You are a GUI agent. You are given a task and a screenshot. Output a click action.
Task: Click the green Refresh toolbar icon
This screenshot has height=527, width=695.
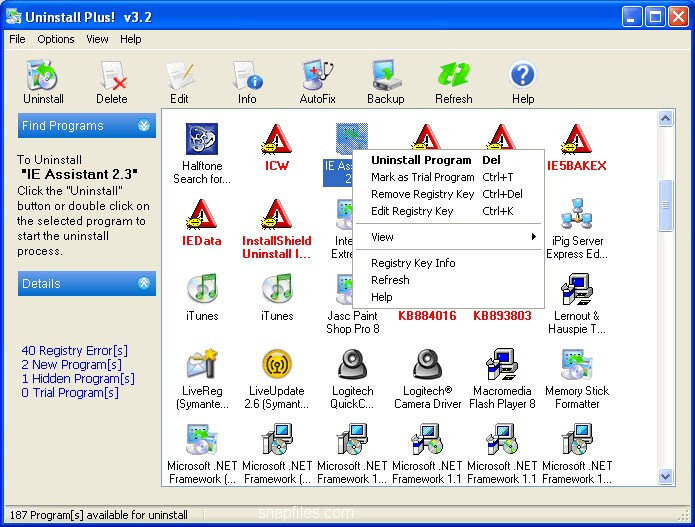(453, 75)
